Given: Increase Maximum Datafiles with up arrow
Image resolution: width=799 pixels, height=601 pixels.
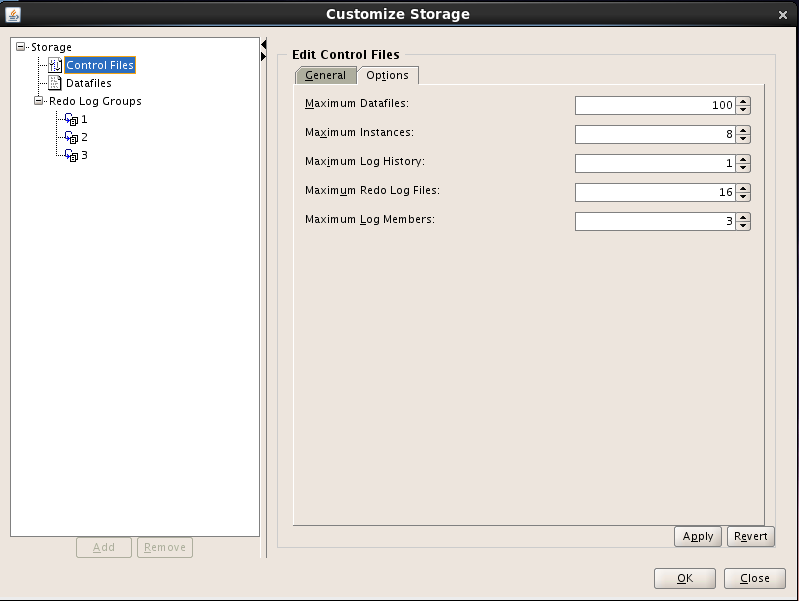Looking at the screenshot, I should (x=743, y=101).
